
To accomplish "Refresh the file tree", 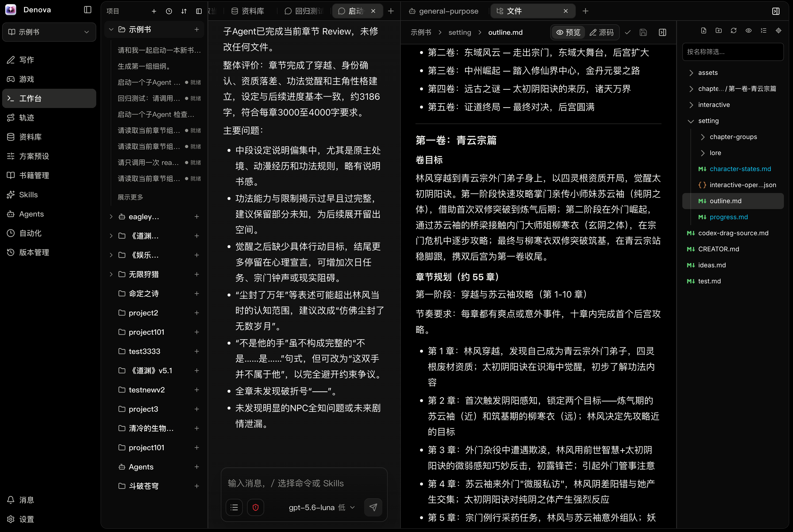I will (734, 30).
